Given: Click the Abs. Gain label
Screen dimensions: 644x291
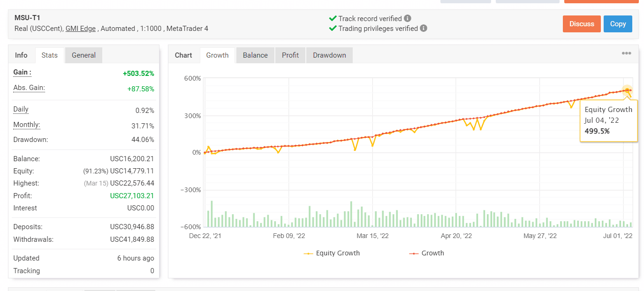Looking at the screenshot, I should click(29, 88).
